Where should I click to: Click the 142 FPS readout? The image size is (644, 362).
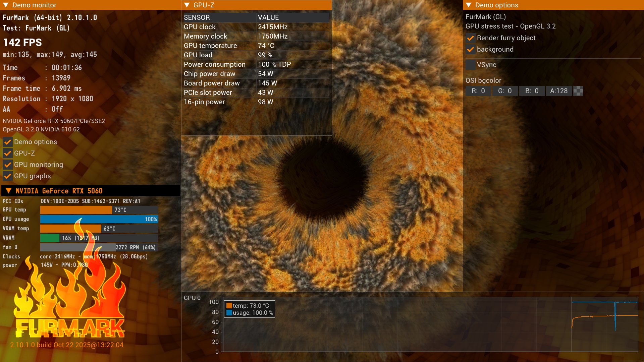[22, 42]
